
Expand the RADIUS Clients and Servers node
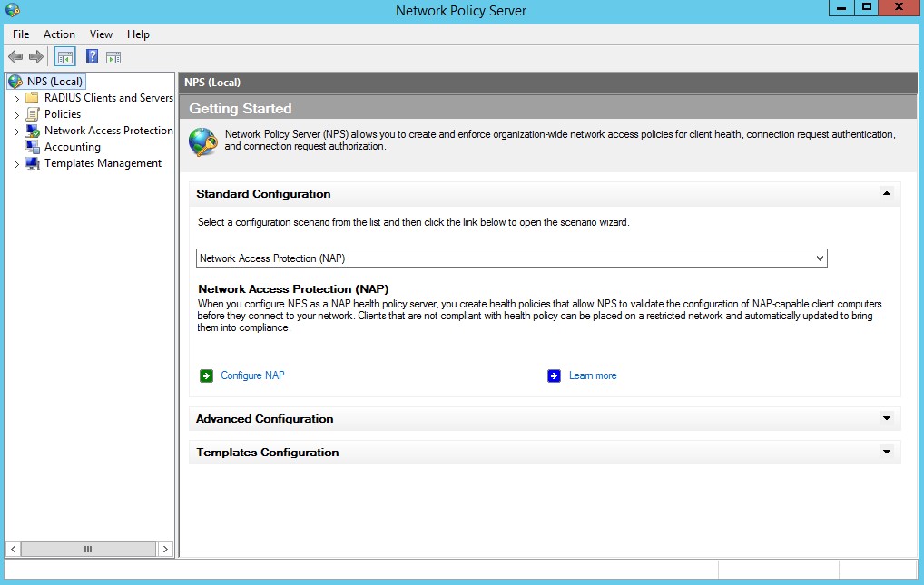(16, 99)
